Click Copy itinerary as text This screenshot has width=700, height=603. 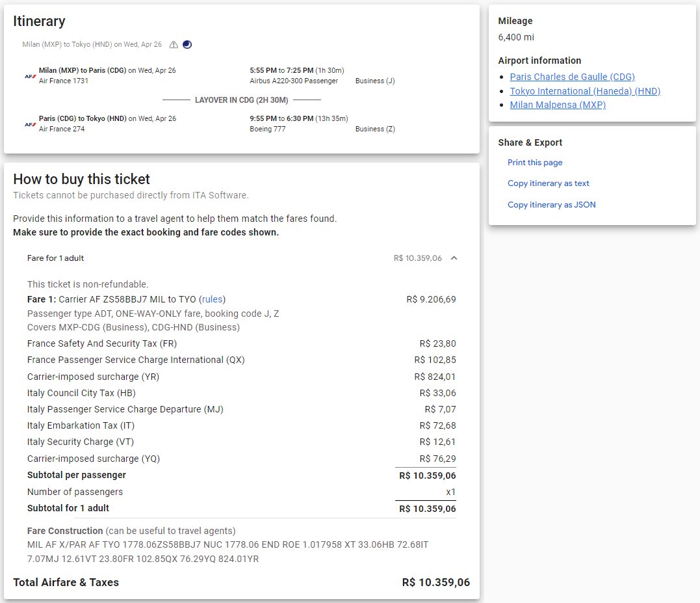(548, 183)
